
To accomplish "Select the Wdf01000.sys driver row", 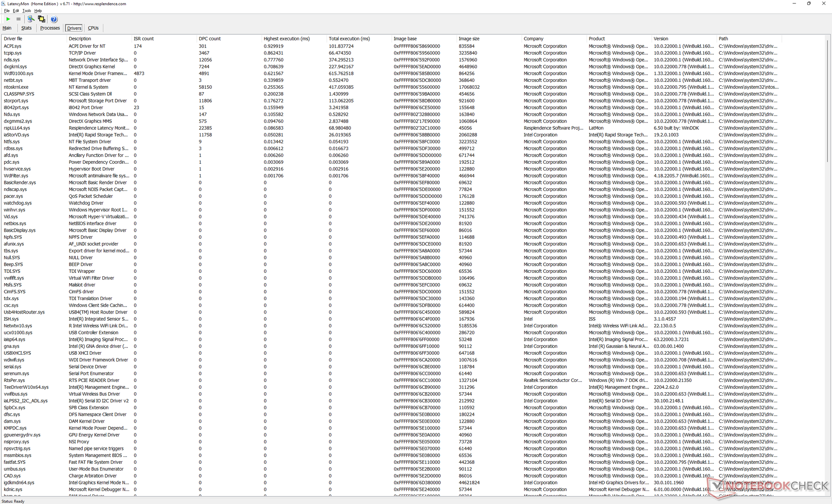I will click(19, 74).
